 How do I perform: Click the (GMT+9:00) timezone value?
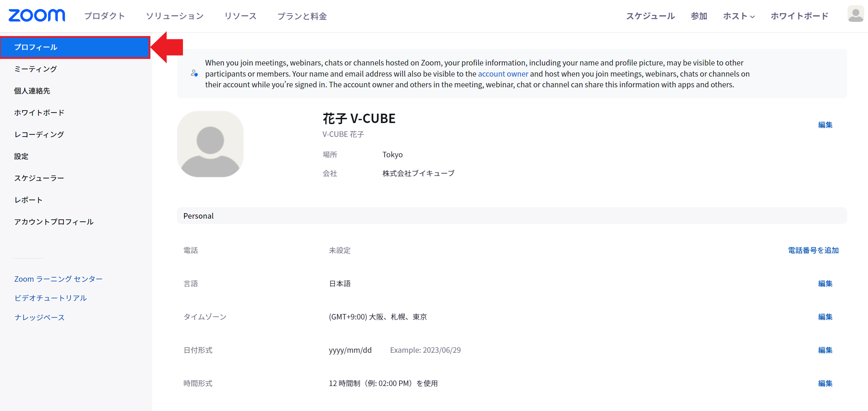378,317
